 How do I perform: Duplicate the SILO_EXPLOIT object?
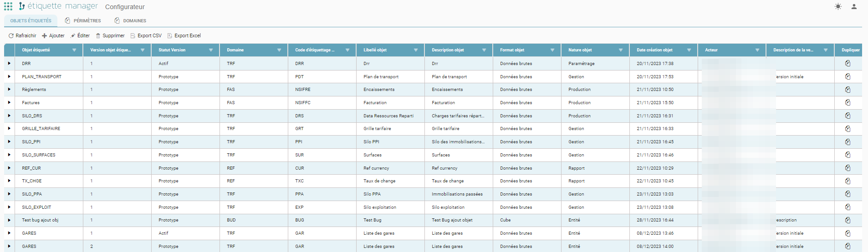click(848, 207)
